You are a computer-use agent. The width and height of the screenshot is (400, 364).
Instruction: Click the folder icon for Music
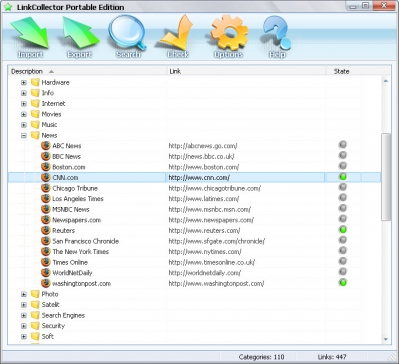(35, 125)
